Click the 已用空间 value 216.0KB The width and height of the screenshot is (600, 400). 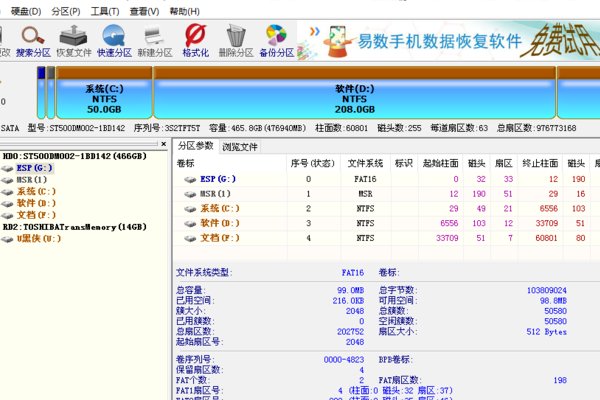tap(348, 301)
